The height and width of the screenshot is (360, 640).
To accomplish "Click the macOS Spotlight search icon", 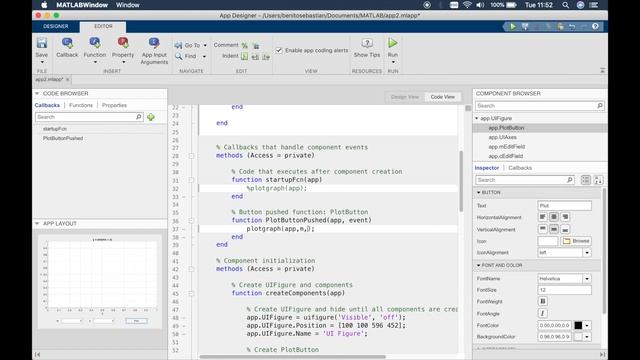I will pos(565,5).
